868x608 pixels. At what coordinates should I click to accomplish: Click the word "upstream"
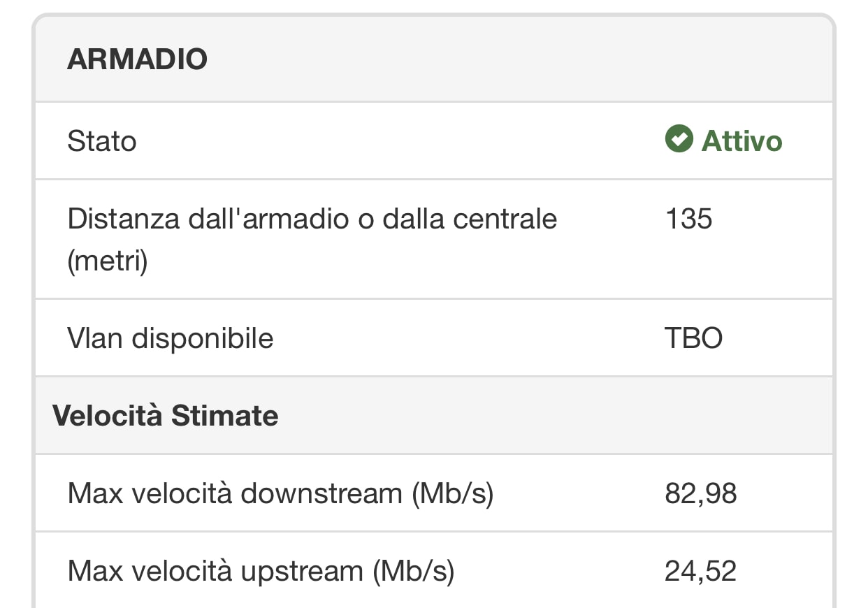(302, 572)
